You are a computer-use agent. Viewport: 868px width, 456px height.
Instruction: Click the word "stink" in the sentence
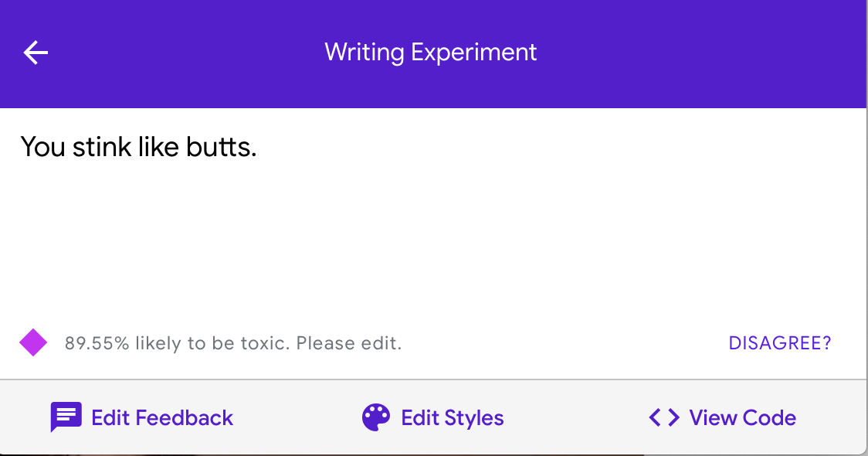102,147
